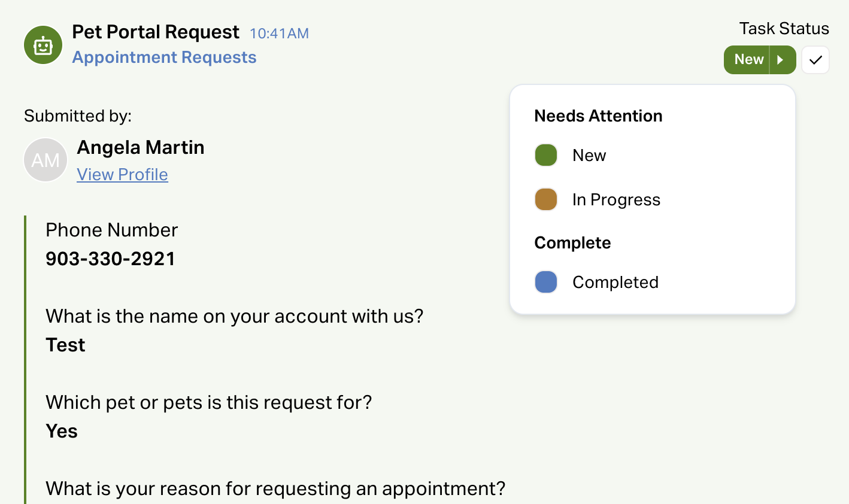Click the orange In Progress color swatch

coord(546,199)
